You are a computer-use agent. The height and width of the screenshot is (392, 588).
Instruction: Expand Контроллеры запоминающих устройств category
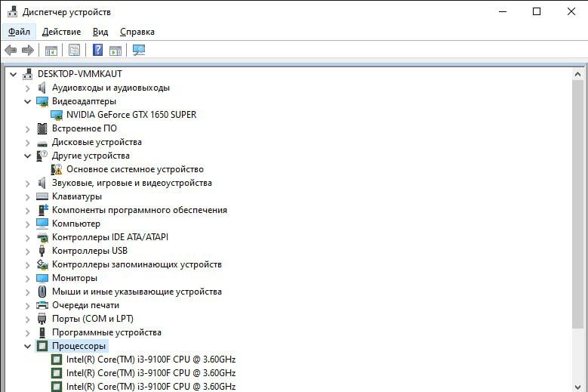point(27,265)
